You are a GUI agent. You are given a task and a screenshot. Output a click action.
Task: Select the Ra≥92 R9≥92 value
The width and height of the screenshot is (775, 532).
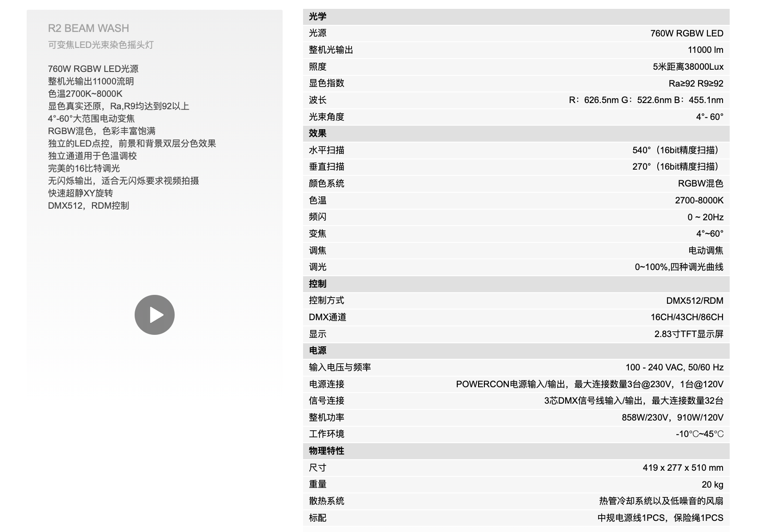point(696,83)
